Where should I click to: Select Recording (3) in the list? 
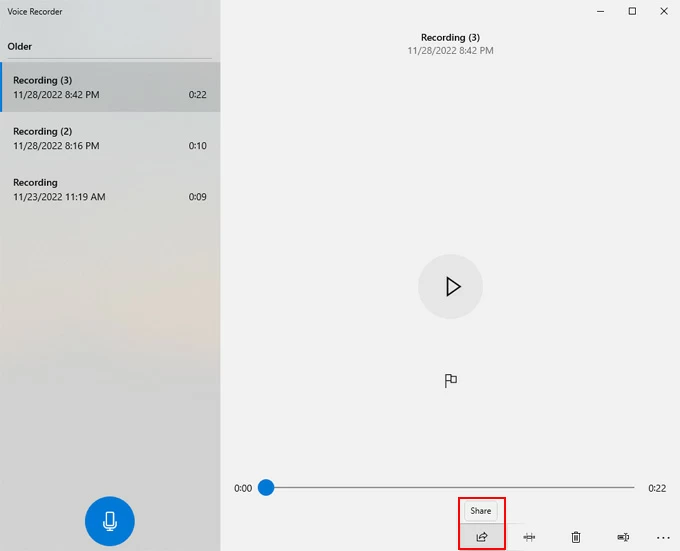110,88
